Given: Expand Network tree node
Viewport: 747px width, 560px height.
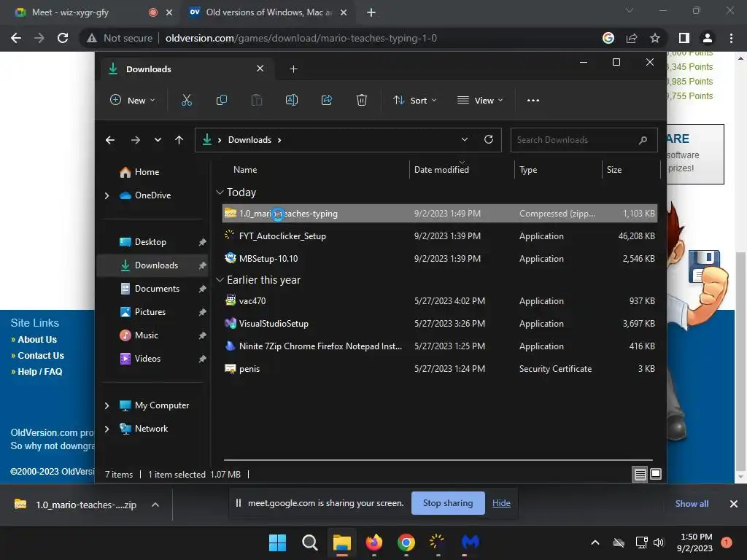Looking at the screenshot, I should [x=107, y=429].
